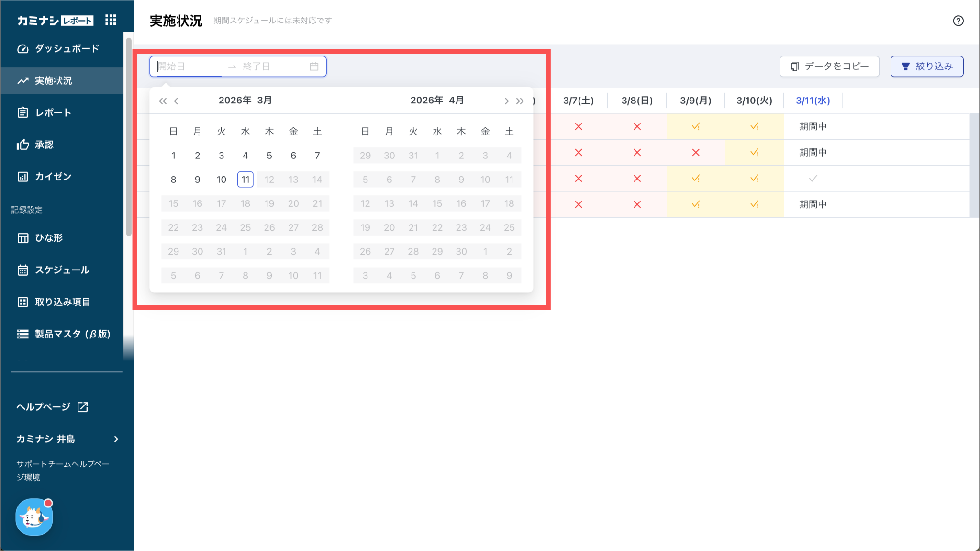Go to previous year with double-left arrow
Viewport: 980px width, 551px height.
tap(163, 101)
